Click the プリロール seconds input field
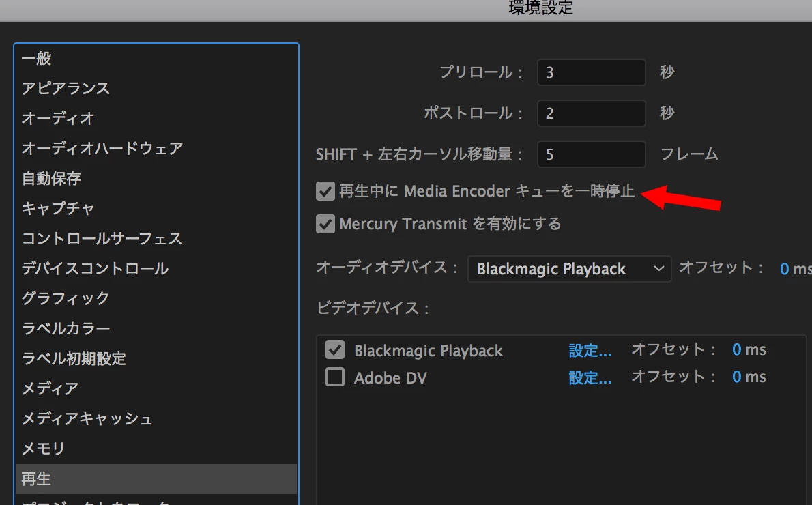This screenshot has width=812, height=505. pyautogui.click(x=592, y=72)
